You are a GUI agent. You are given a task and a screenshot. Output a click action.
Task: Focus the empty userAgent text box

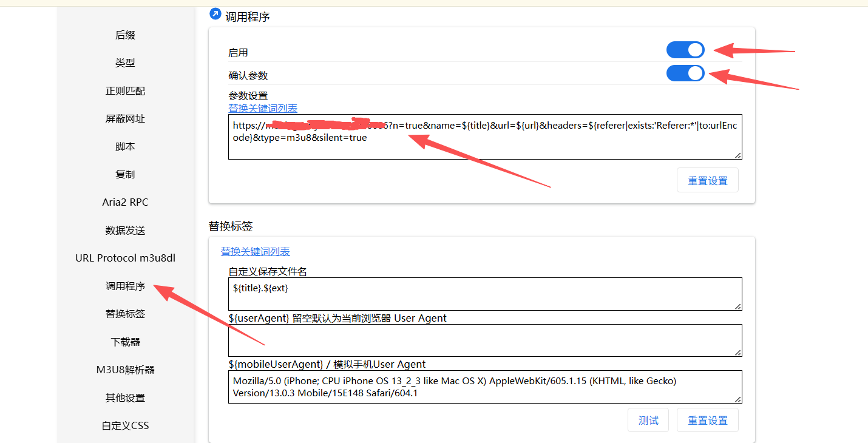pos(484,340)
